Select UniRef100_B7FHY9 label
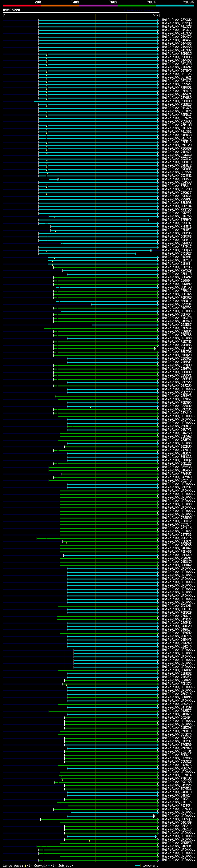 [177, 220]
